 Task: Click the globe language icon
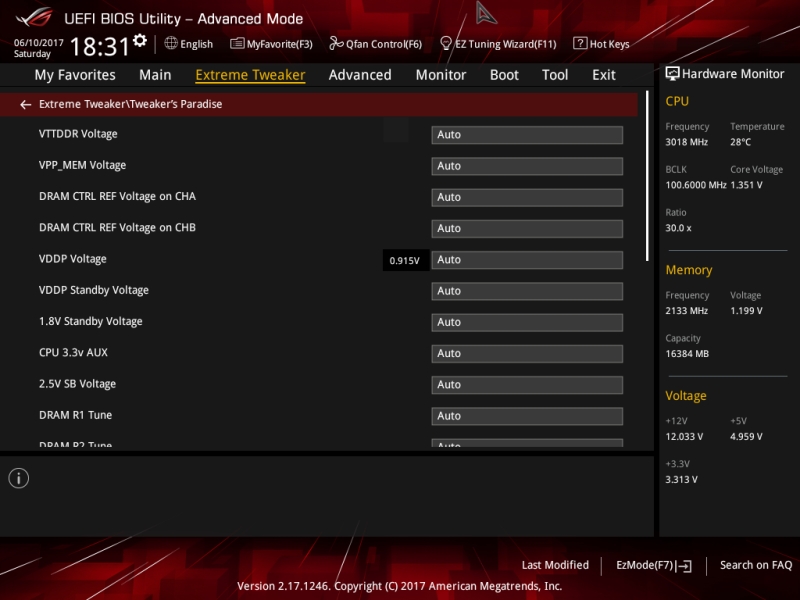point(171,43)
